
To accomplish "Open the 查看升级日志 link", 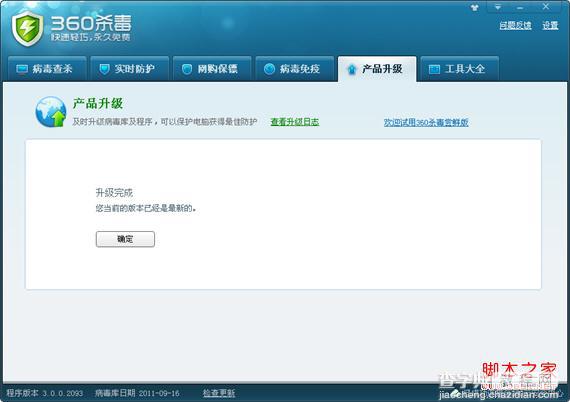I will pyautogui.click(x=295, y=122).
